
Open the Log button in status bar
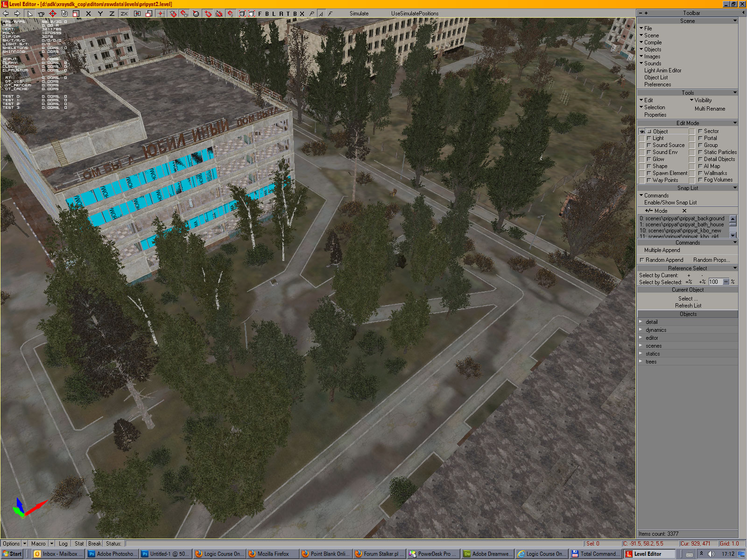point(63,544)
